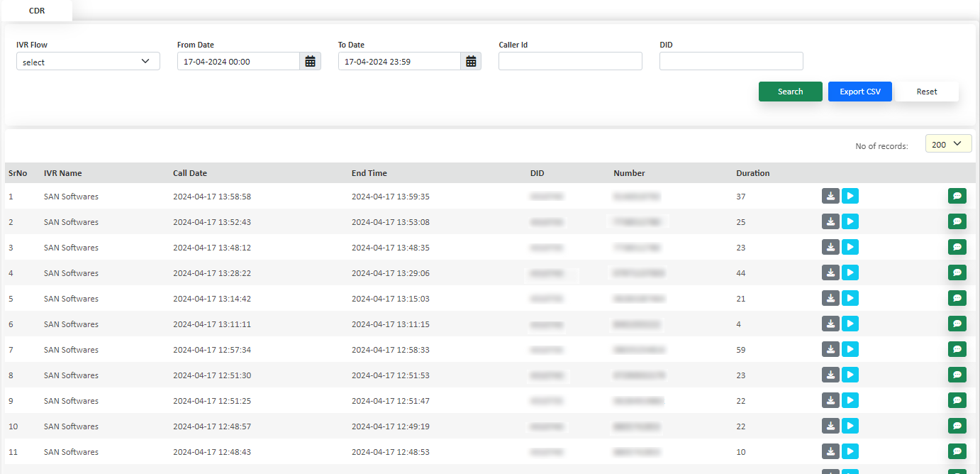Export results with Export CSV button
The image size is (980, 474).
(x=859, y=92)
